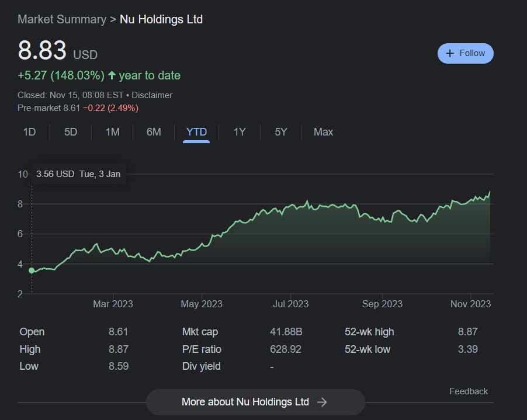Click the Mar 2023 axis label
This screenshot has width=527, height=420.
113,304
